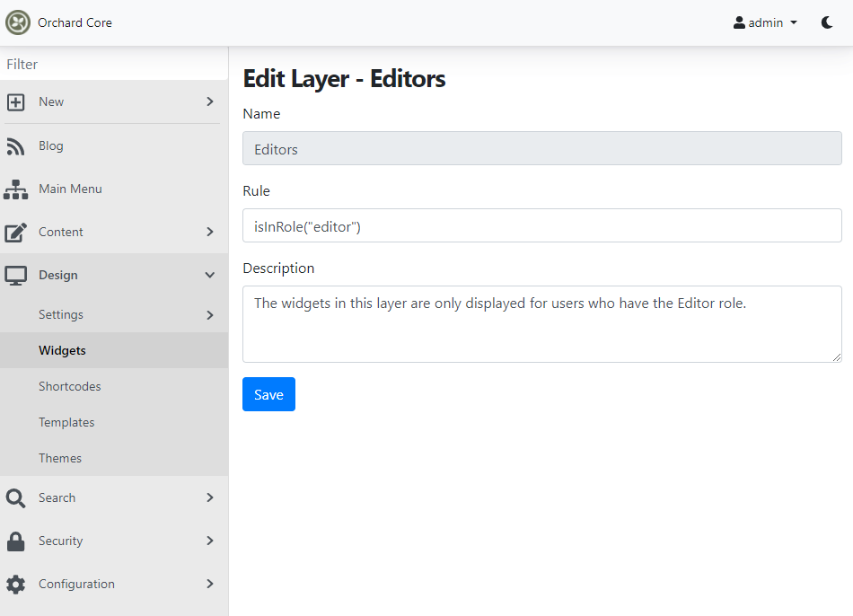
Task: Click the New plus-square icon
Action: point(16,101)
